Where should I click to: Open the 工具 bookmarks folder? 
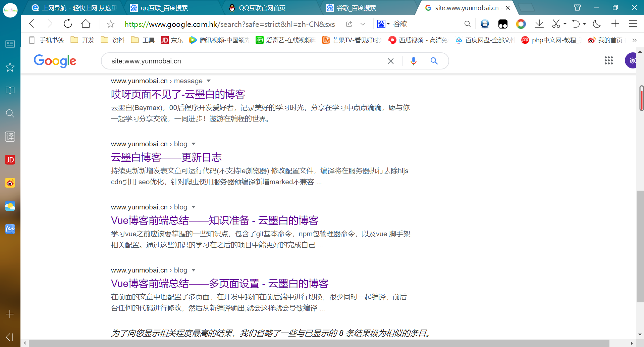click(143, 40)
